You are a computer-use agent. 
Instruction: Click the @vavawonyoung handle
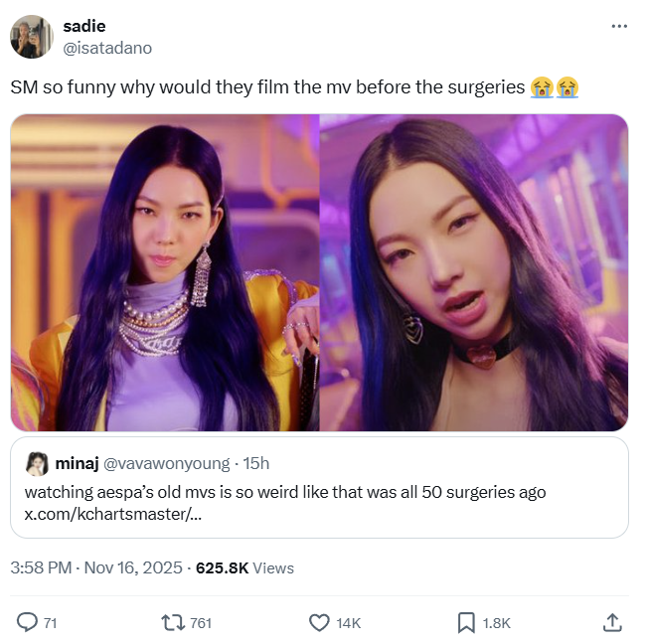(x=166, y=463)
